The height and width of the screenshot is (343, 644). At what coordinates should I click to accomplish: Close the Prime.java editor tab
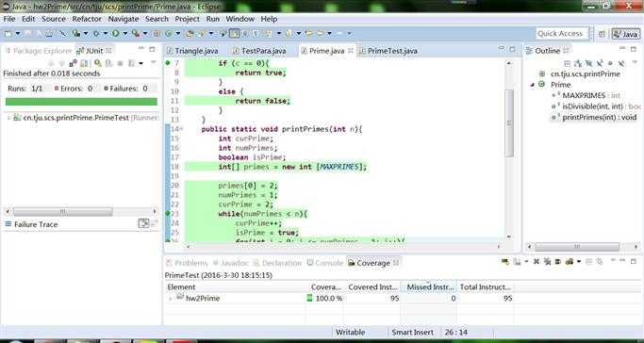click(351, 51)
